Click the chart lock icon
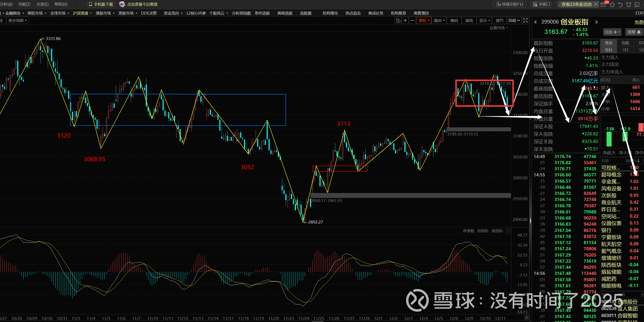The image size is (644, 322). coord(398,20)
